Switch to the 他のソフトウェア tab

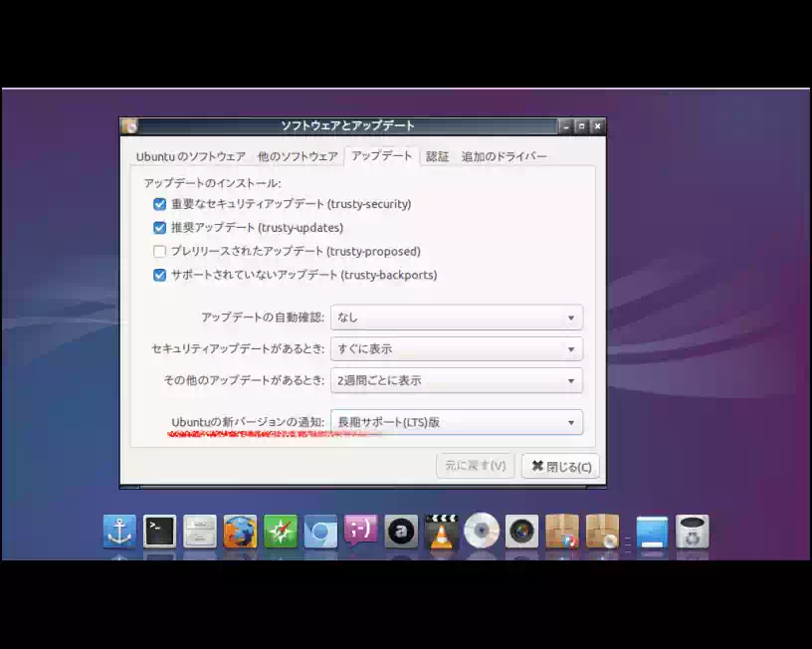click(298, 156)
